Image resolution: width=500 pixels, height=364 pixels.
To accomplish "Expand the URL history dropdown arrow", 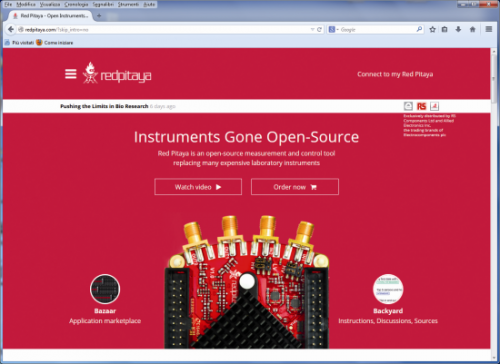I will click(312, 30).
